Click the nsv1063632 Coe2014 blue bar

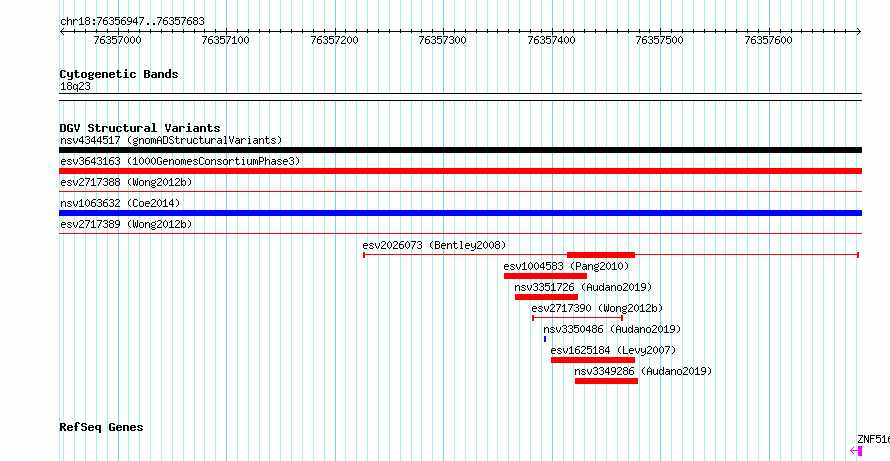460,213
